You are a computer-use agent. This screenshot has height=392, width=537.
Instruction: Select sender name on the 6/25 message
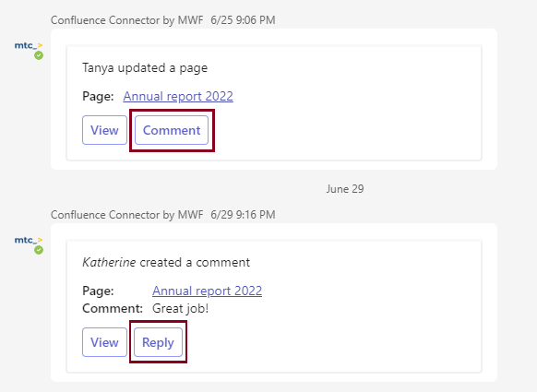coord(127,20)
